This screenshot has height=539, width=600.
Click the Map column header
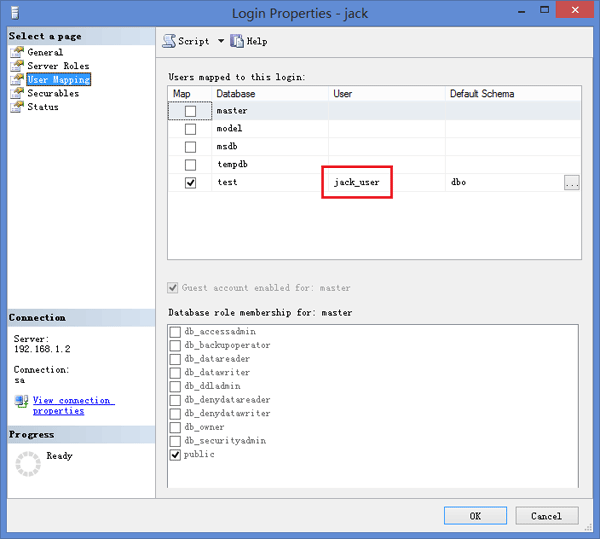tap(190, 94)
